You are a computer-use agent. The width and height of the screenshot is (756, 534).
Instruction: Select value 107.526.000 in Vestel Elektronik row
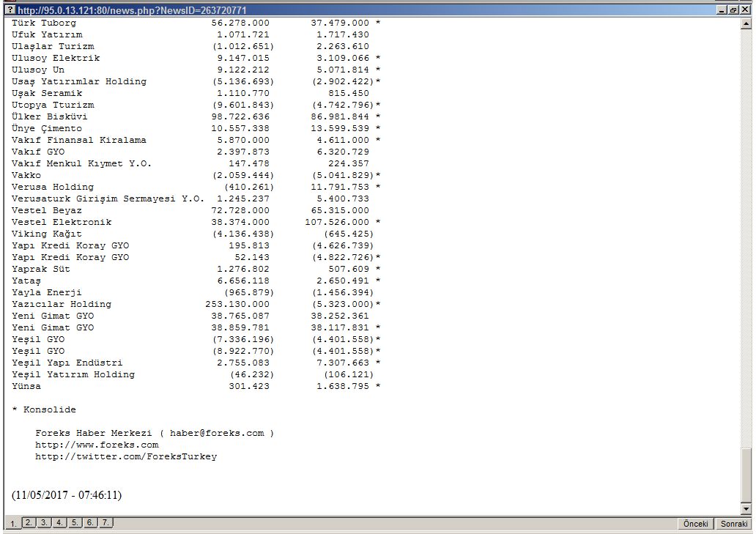click(x=337, y=222)
